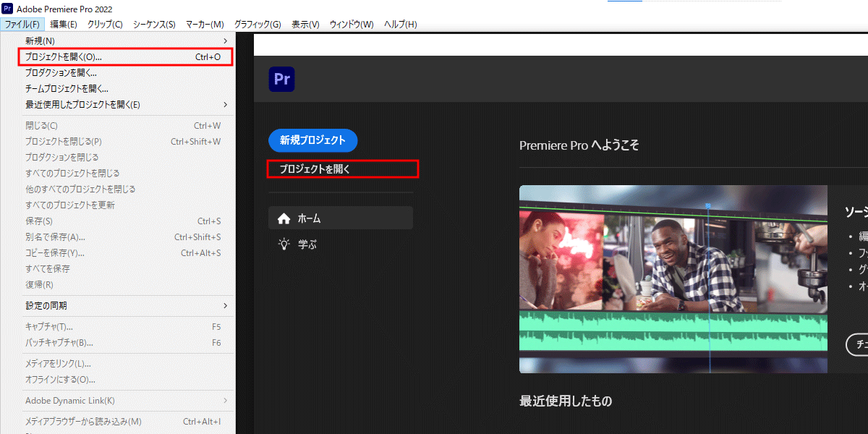Viewport: 868px width, 434px height.
Task: Open the シーケンス(S) menu
Action: pos(155,25)
